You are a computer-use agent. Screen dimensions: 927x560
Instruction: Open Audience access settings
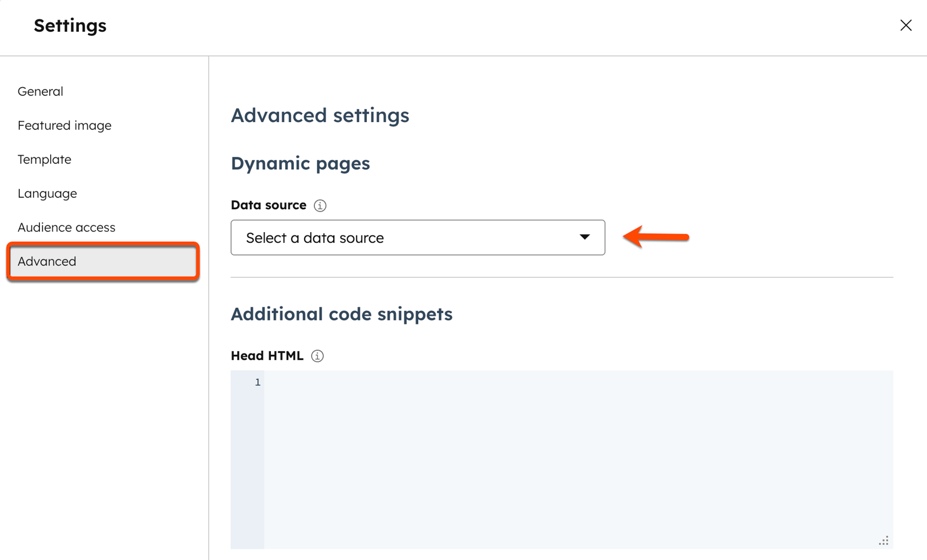coord(66,227)
